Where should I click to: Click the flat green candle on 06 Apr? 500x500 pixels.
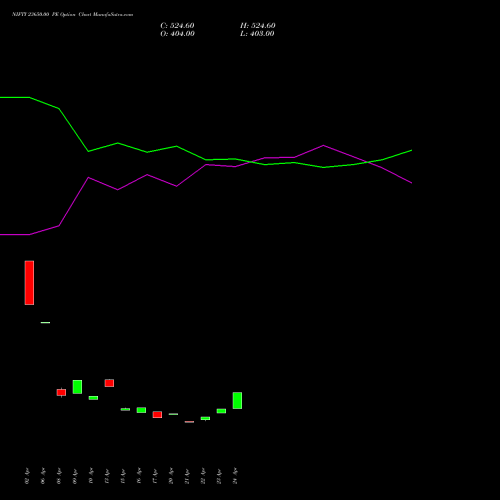[x=45, y=322]
